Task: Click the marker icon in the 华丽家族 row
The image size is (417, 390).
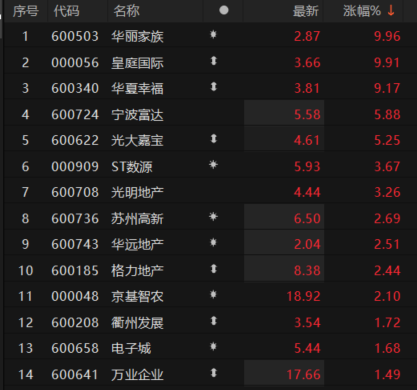Action: (x=213, y=34)
